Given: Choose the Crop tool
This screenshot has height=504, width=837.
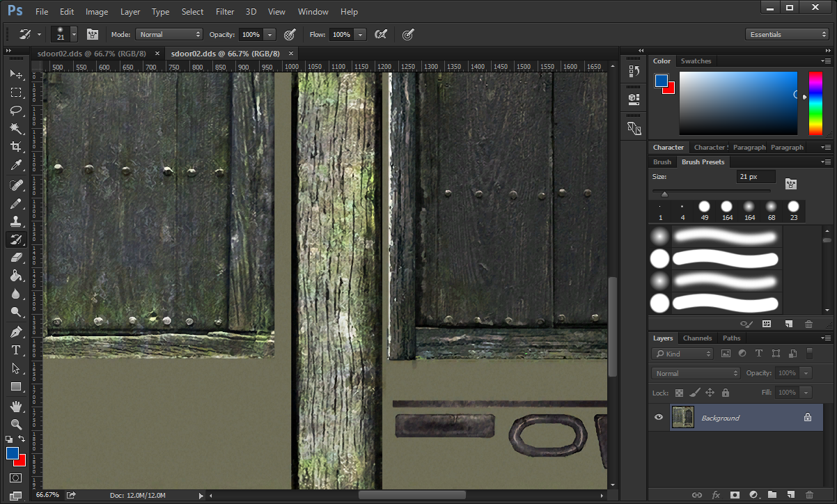Looking at the screenshot, I should pyautogui.click(x=16, y=147).
